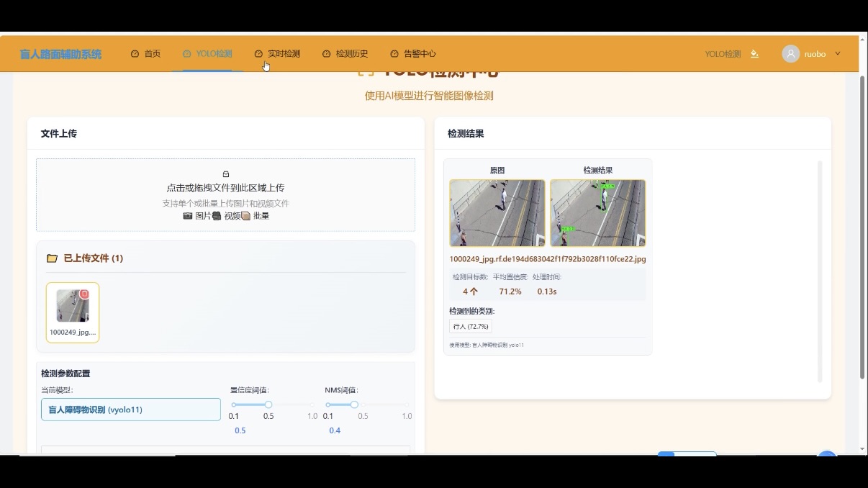Click the ruobo username text
The width and height of the screenshot is (868, 488).
coord(815,54)
